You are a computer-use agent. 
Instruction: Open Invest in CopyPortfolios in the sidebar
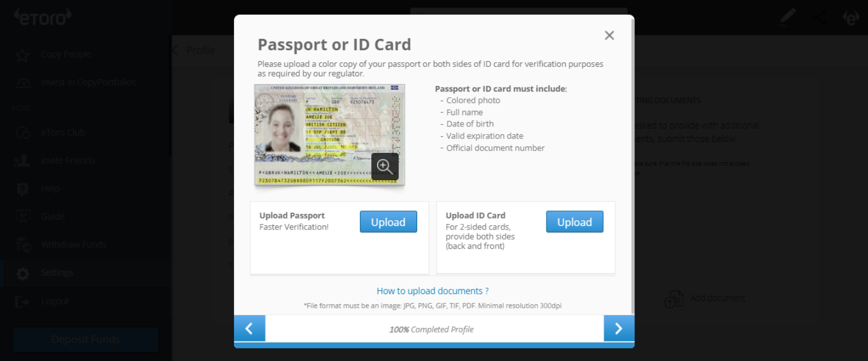pos(88,82)
